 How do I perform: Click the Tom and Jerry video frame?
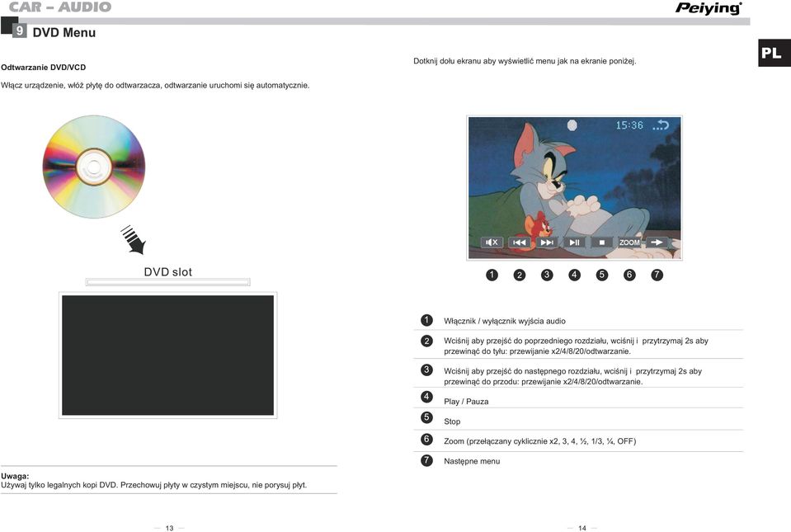point(575,187)
